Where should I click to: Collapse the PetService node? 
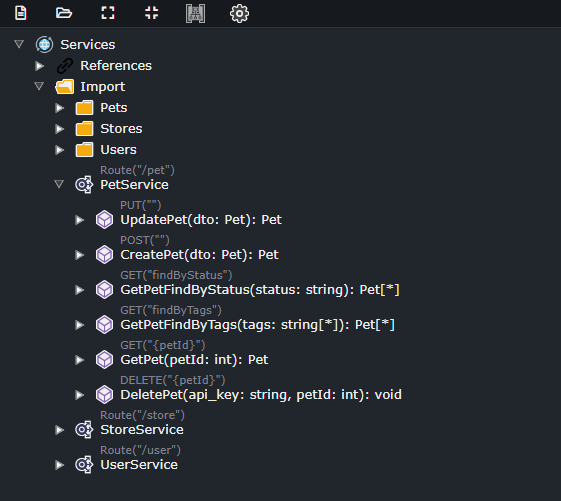pyautogui.click(x=59, y=184)
